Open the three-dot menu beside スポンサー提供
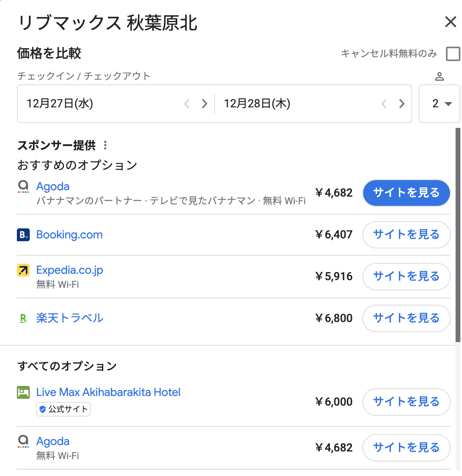Image resolution: width=462 pixels, height=476 pixels. [x=105, y=145]
